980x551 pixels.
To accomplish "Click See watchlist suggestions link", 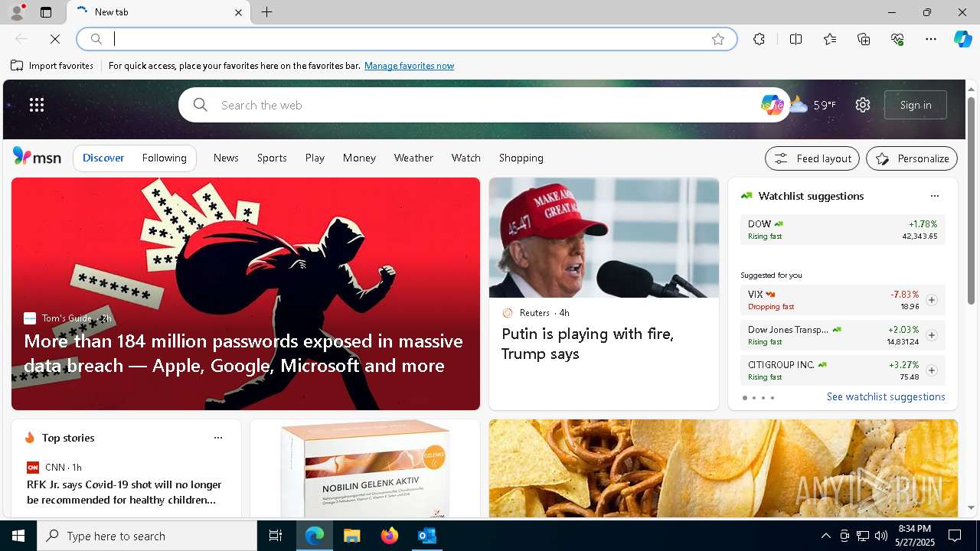I will pos(886,396).
